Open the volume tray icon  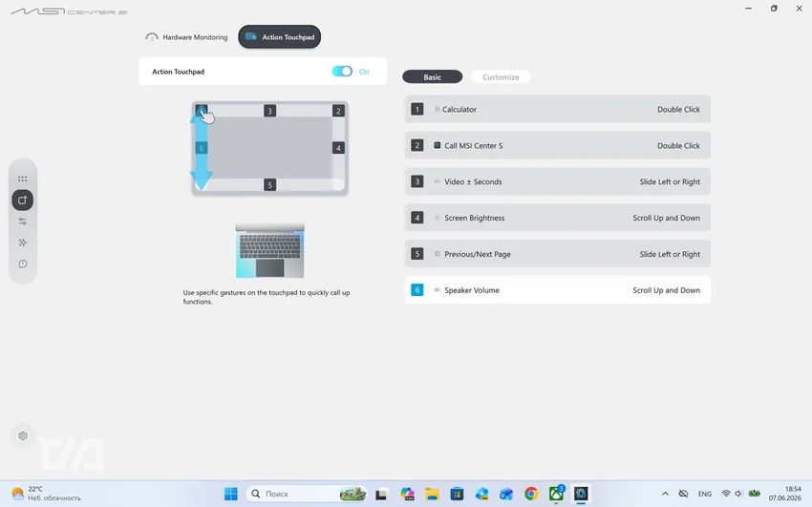pos(738,494)
